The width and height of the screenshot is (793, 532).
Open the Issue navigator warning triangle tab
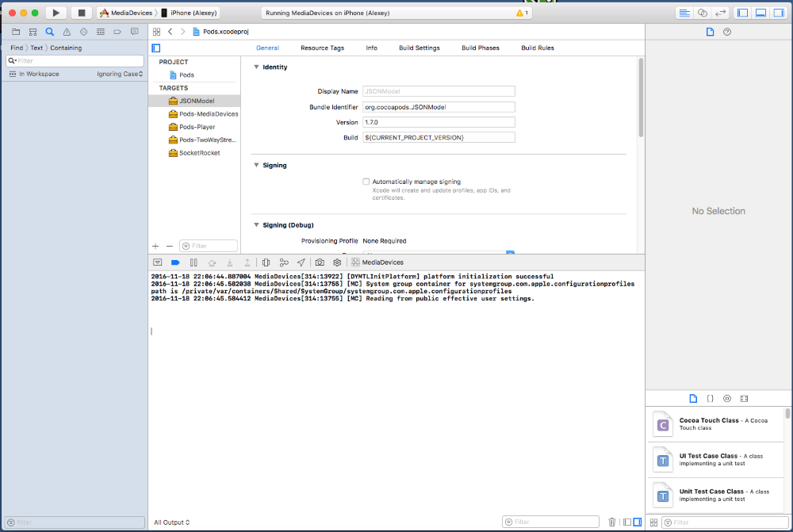(x=66, y=32)
